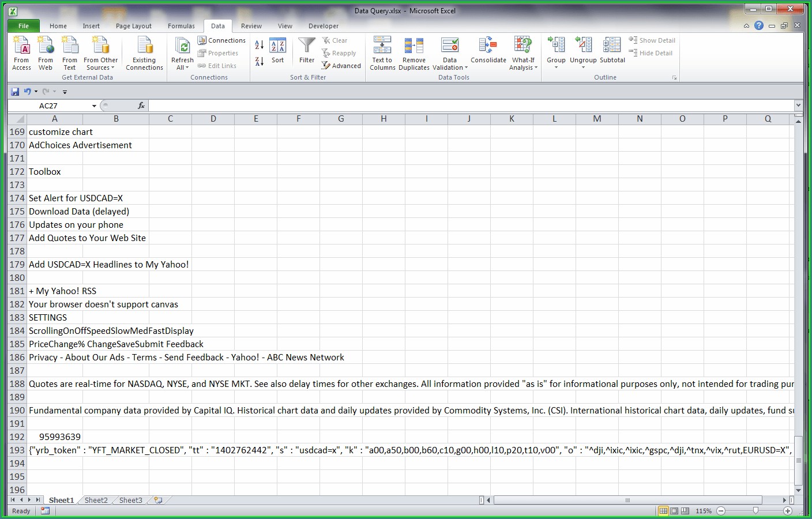Image resolution: width=812 pixels, height=519 pixels.
Task: Insert a new worksheet tab
Action: (x=158, y=500)
